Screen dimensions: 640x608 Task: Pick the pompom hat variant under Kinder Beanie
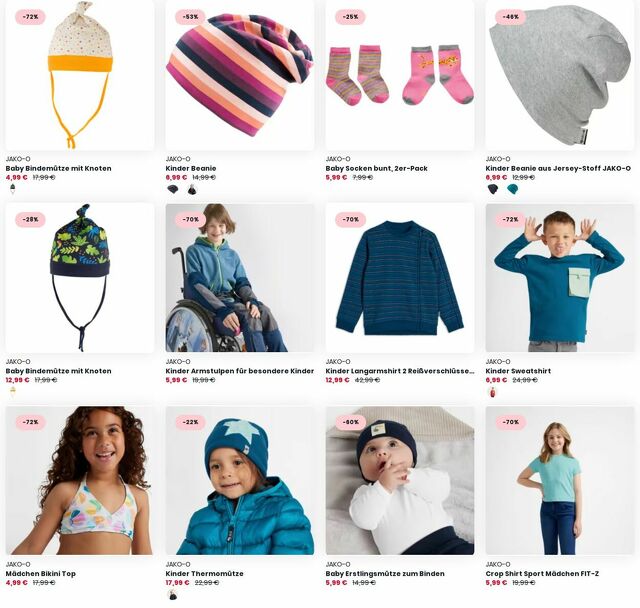coord(191,189)
